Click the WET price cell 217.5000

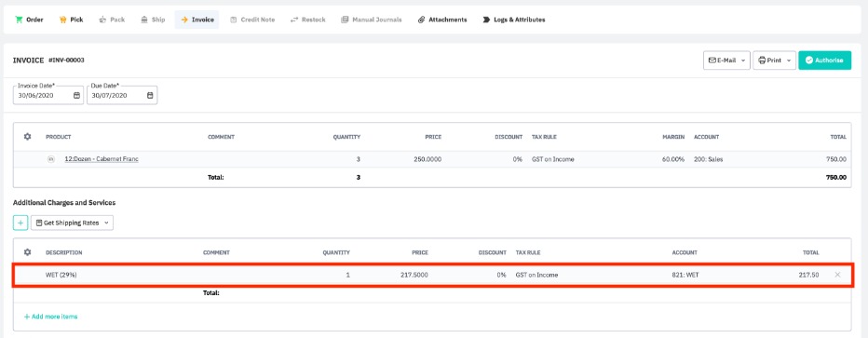(414, 275)
